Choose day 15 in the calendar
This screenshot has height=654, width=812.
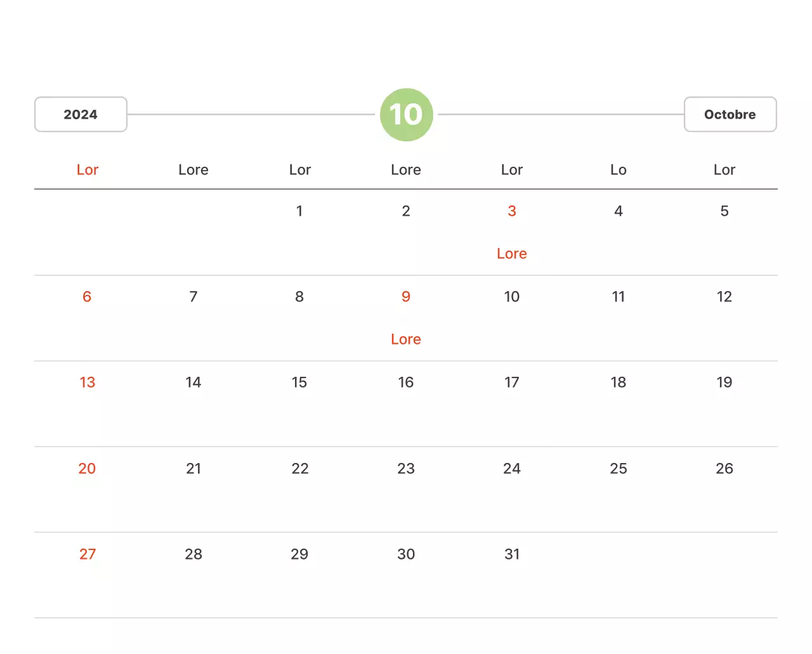coord(299,383)
